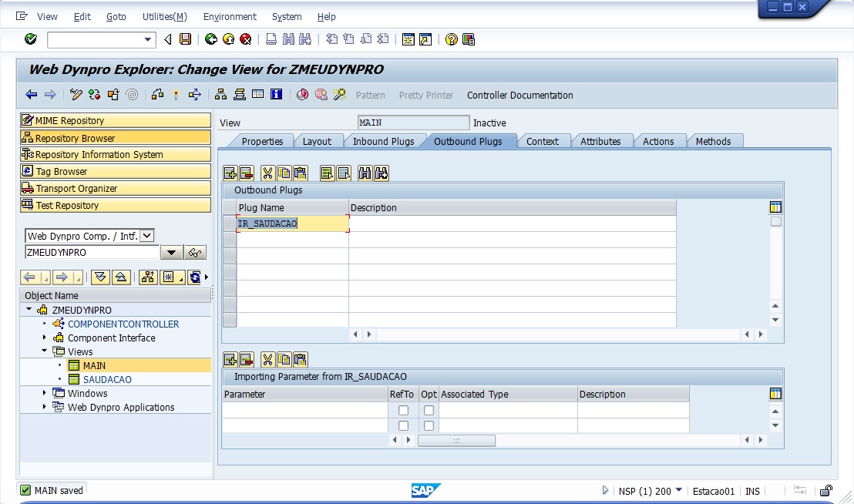Open the Transport Organizer
Screen dimensions: 854x504
tap(115, 189)
